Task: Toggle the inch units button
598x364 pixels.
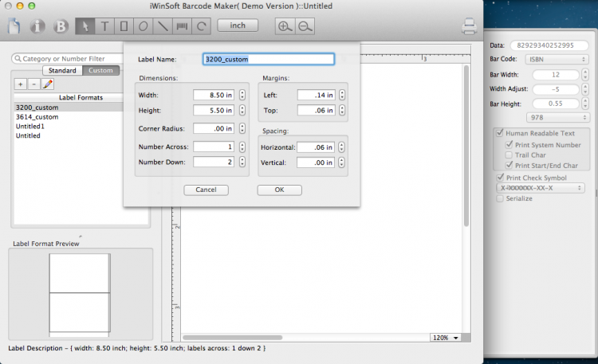Action: [x=238, y=25]
